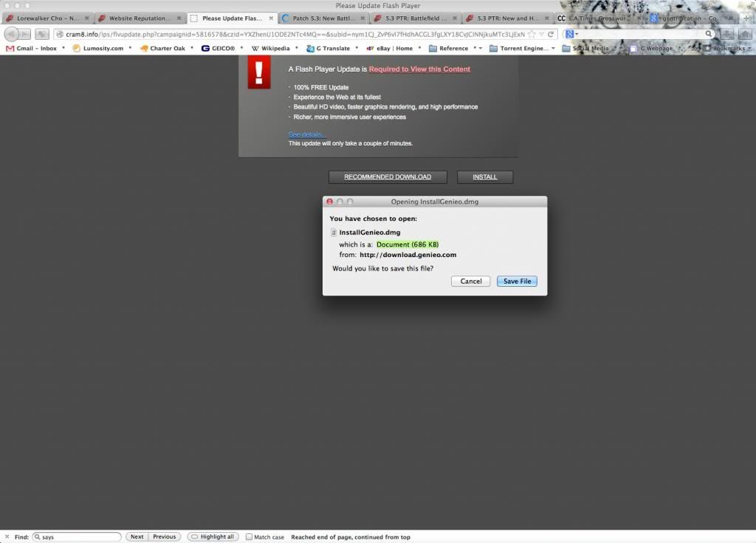The width and height of the screenshot is (756, 543).
Task: Click Cancel in the download dialog
Action: (471, 281)
